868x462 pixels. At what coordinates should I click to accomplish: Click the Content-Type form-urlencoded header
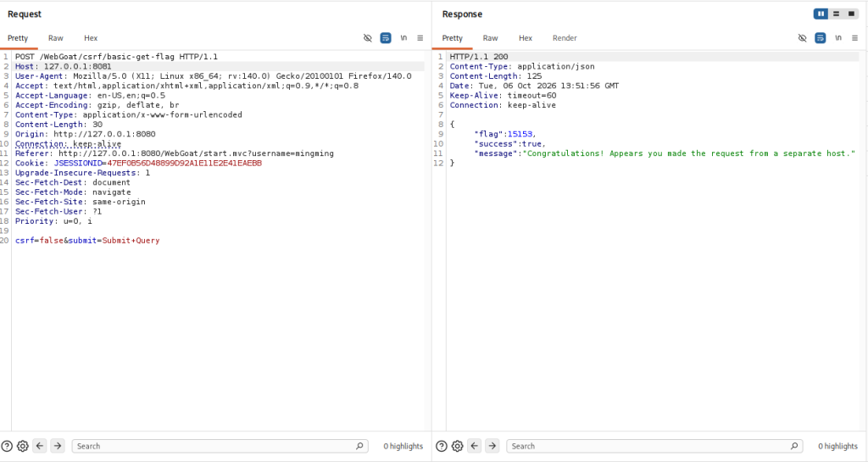click(x=129, y=114)
